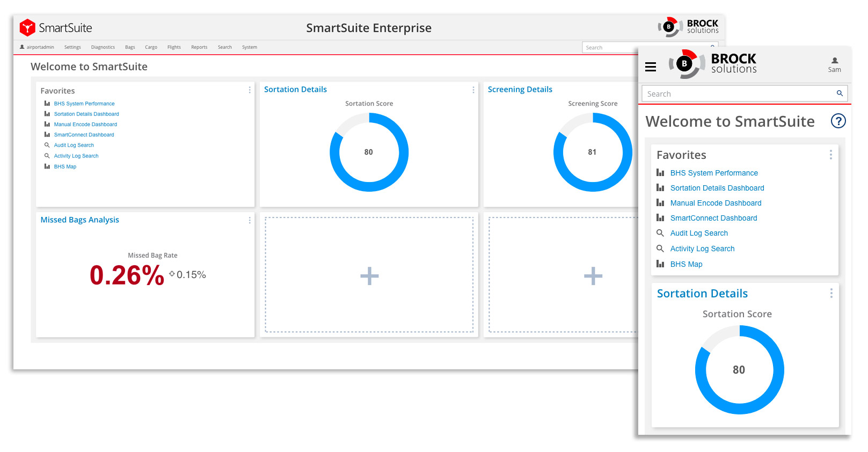Click the Brock Solutions logo in mobile view
The width and height of the screenshot is (868, 452).
pos(713,64)
